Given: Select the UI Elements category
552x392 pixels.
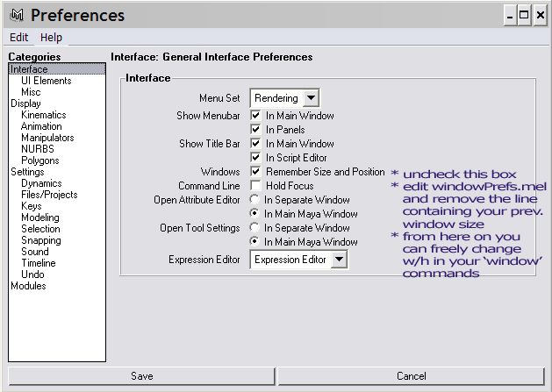Looking at the screenshot, I should [x=47, y=81].
